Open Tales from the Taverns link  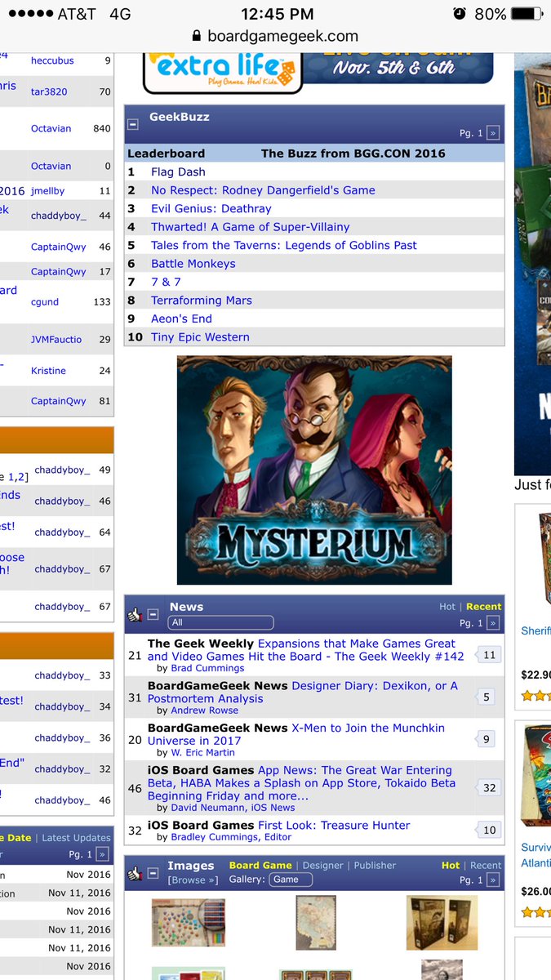point(284,245)
